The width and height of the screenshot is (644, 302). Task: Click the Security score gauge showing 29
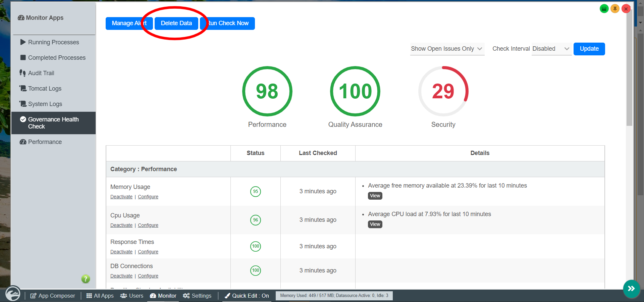(x=443, y=91)
